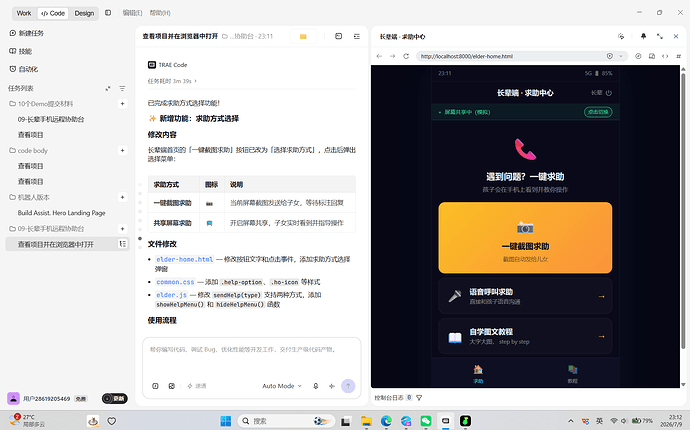This screenshot has height=430, width=690.
Task: Open the elder.js file link
Action: [172, 295]
